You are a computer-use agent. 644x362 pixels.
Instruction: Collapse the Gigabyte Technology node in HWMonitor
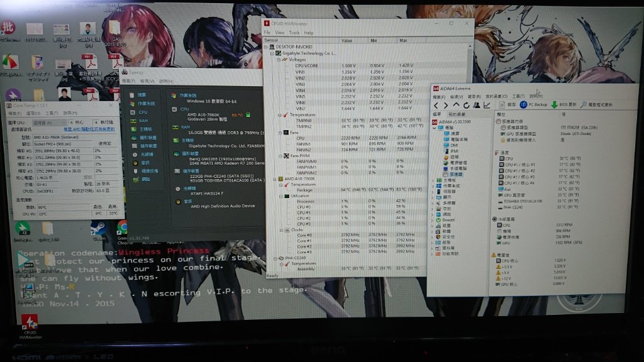tap(272, 53)
